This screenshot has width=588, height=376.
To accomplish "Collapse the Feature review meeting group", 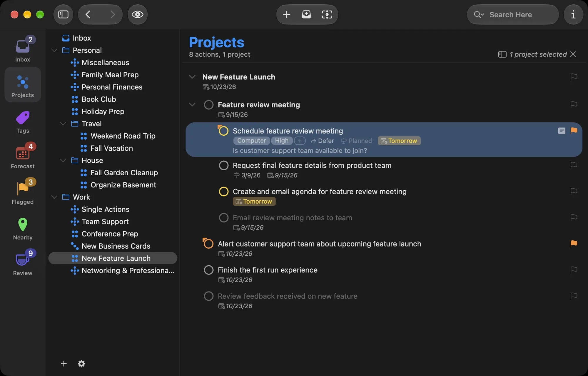I will click(x=192, y=104).
